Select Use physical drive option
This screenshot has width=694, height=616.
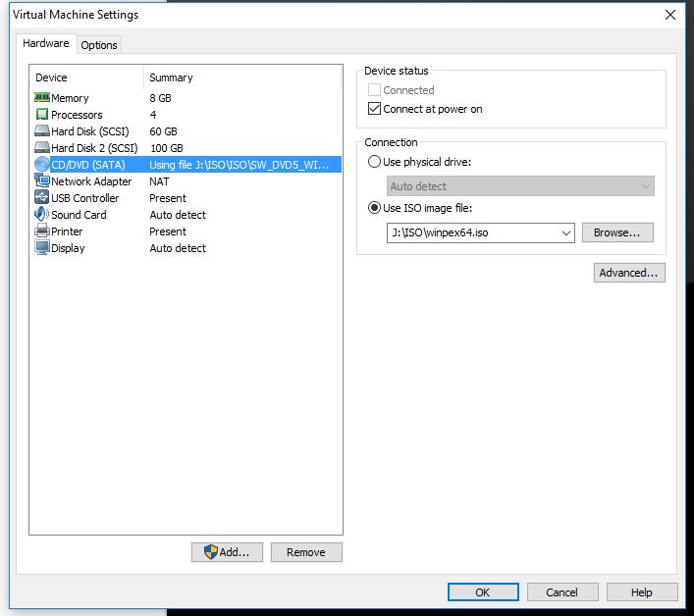click(x=374, y=162)
